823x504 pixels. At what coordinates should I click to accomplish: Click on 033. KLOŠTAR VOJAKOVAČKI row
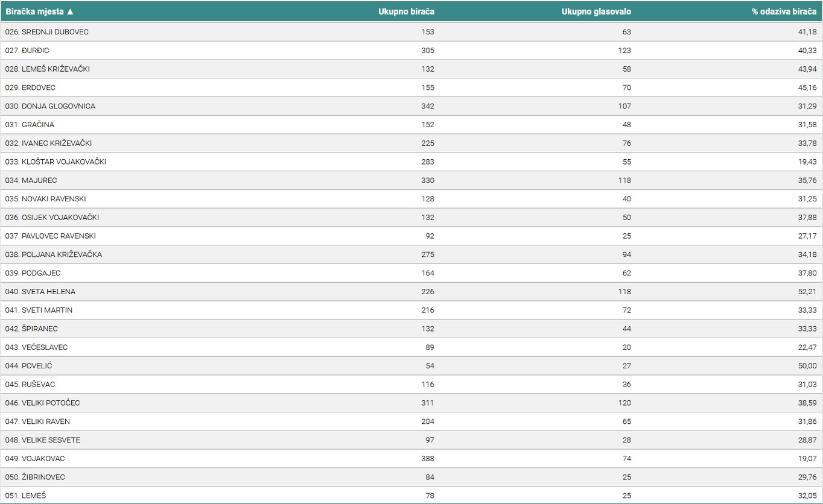pos(56,162)
